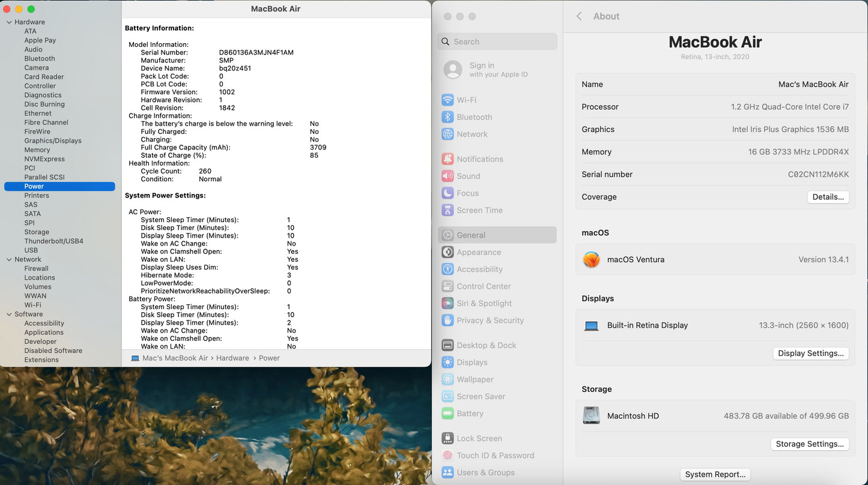This screenshot has height=485, width=868.
Task: Select Graphics/Displays in the Hardware list
Action: [53, 141]
